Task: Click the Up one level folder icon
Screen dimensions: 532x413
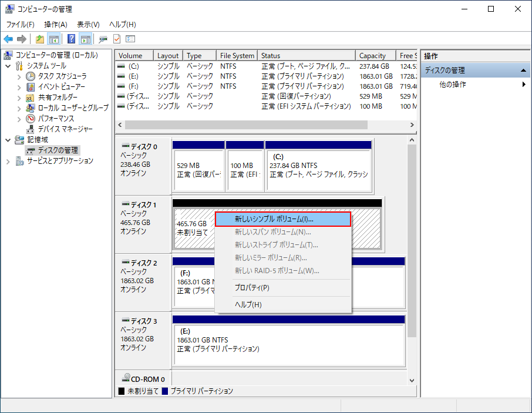Action: click(x=40, y=39)
